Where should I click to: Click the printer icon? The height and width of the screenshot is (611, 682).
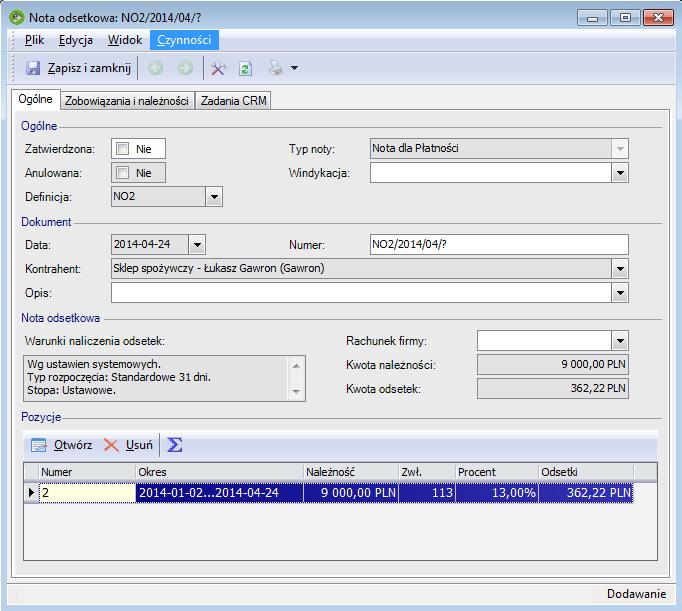pos(276,68)
